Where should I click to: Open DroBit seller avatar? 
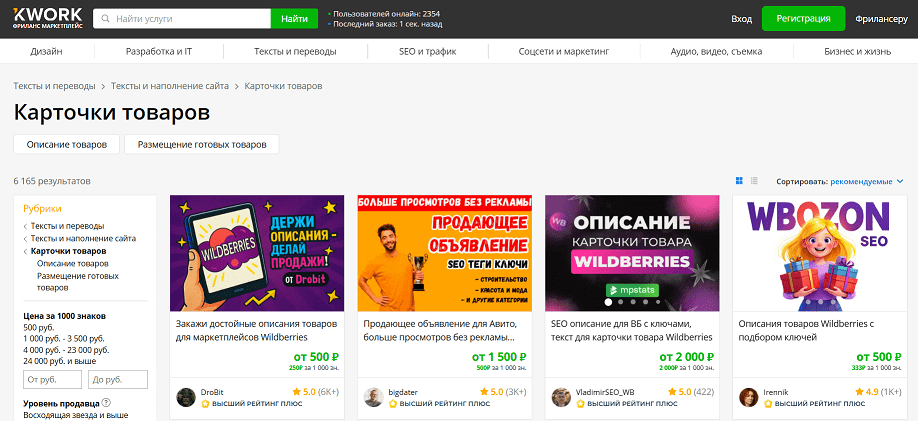186,397
